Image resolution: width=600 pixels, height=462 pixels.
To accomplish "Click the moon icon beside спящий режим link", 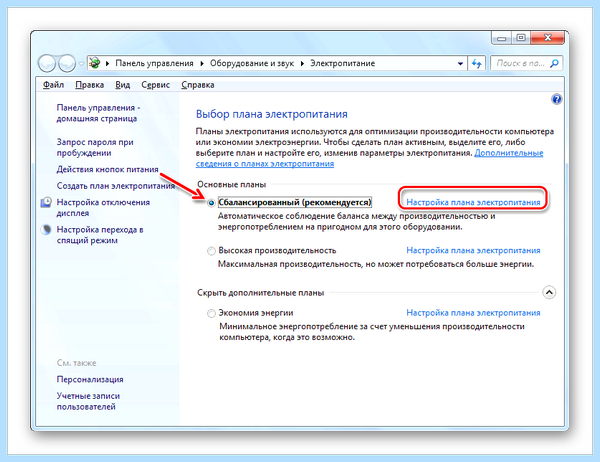I will coord(46,230).
